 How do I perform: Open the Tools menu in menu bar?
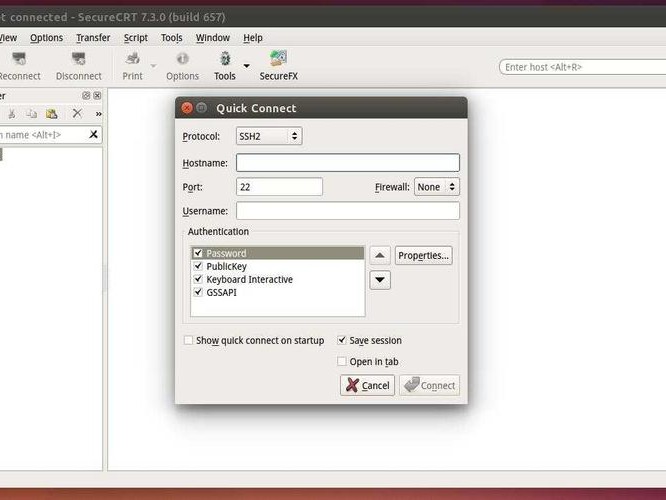(x=172, y=38)
